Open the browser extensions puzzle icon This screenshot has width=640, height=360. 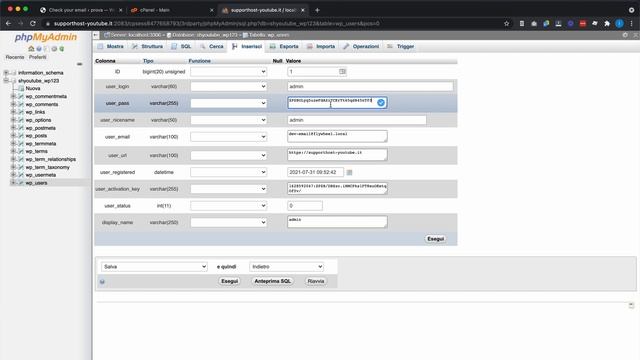pyautogui.click(x=607, y=24)
